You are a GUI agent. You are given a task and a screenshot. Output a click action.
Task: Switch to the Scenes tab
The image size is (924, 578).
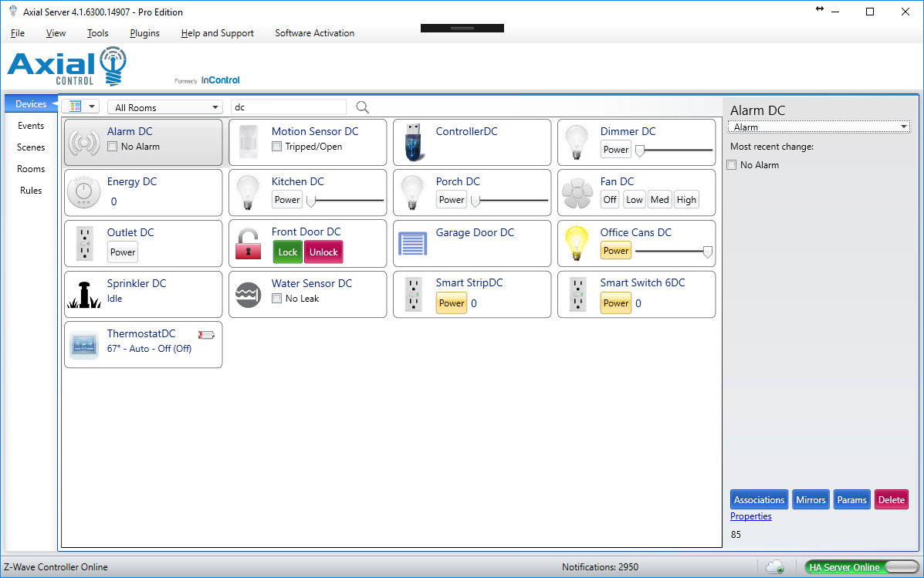(x=31, y=147)
